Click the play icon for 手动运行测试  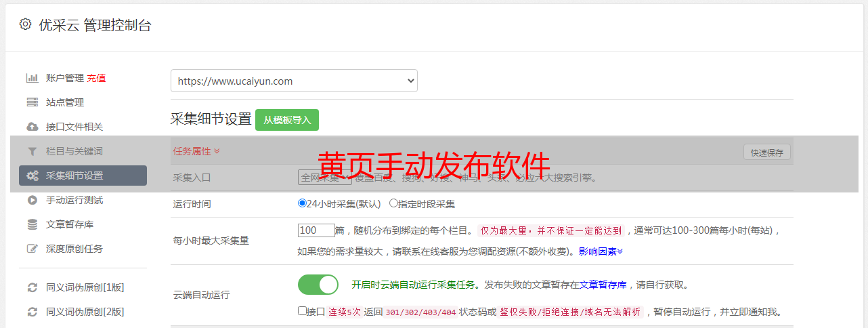tap(32, 200)
